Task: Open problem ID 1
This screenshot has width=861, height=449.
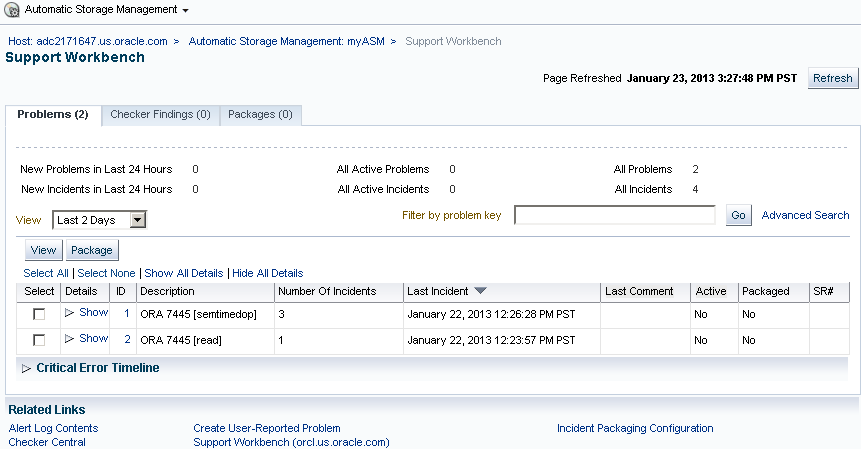Action: (127, 313)
